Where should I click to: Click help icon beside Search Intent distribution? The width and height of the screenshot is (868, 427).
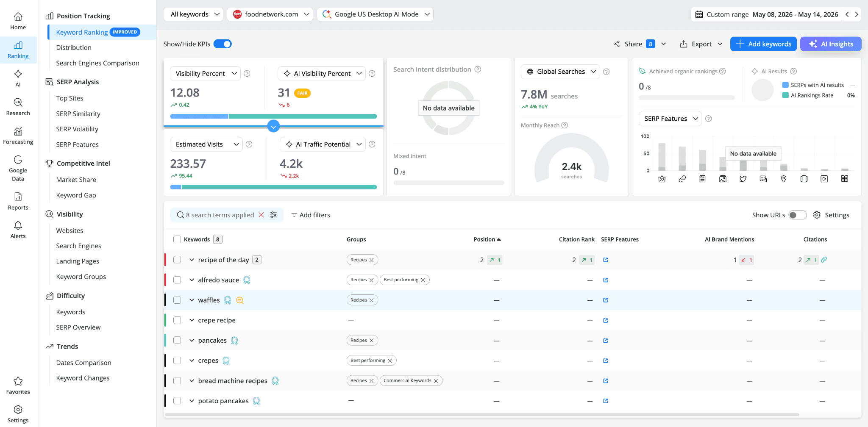pos(478,69)
